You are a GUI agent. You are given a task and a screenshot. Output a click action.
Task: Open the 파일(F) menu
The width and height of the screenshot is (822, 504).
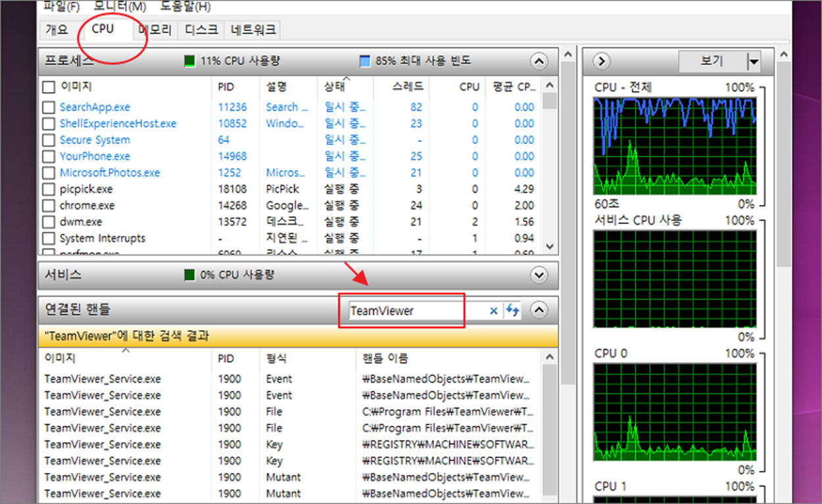tap(62, 7)
